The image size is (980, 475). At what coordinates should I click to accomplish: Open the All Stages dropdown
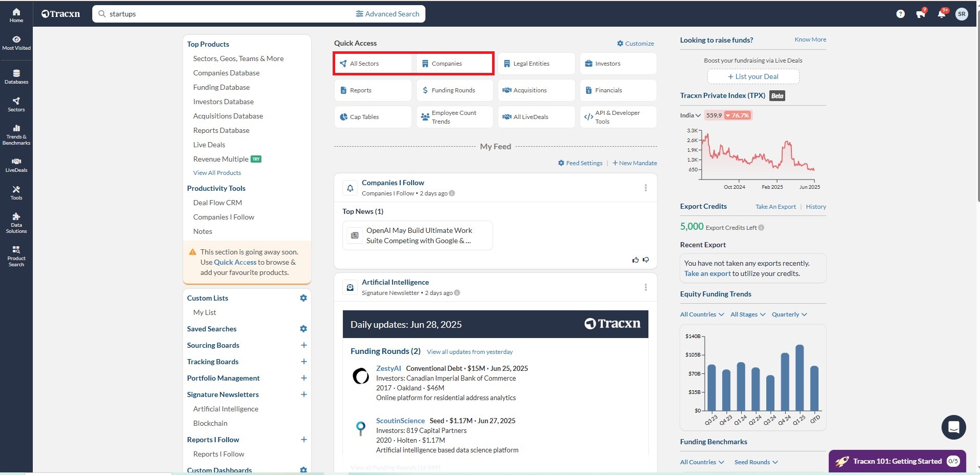[x=747, y=314]
